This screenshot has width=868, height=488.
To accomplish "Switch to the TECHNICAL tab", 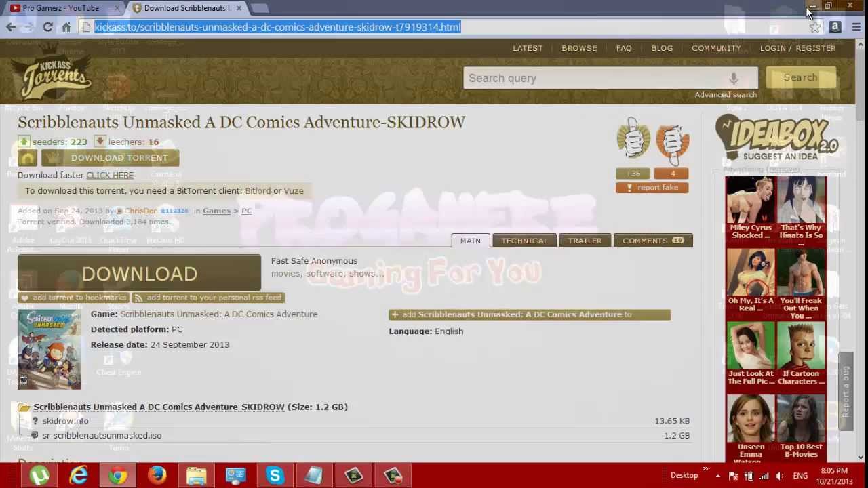I will tap(525, 241).
